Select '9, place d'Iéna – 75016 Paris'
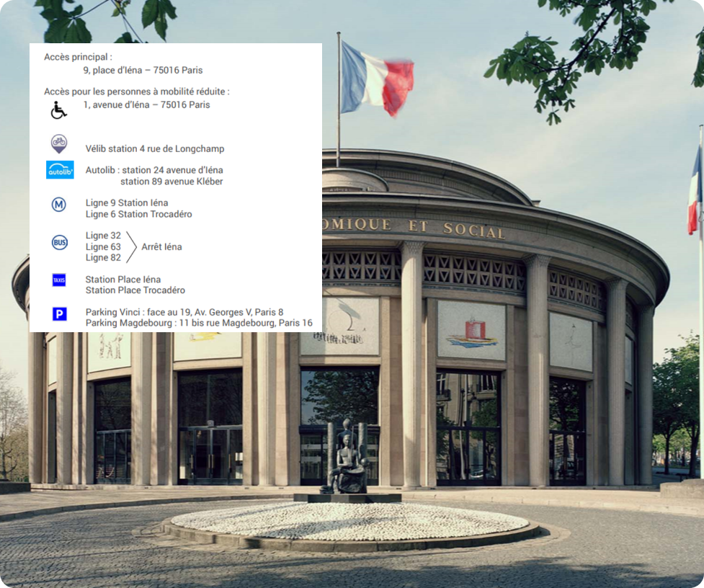 [143, 70]
